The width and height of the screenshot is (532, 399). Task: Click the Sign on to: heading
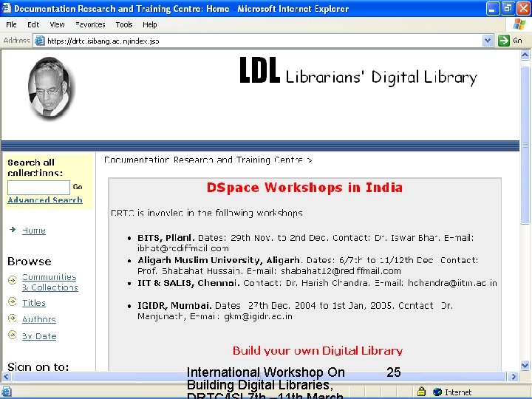[38, 366]
